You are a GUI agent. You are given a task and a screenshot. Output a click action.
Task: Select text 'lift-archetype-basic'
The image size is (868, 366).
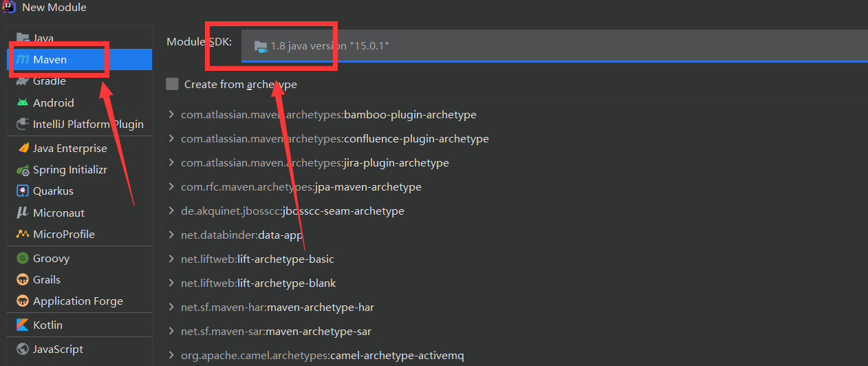click(x=285, y=259)
